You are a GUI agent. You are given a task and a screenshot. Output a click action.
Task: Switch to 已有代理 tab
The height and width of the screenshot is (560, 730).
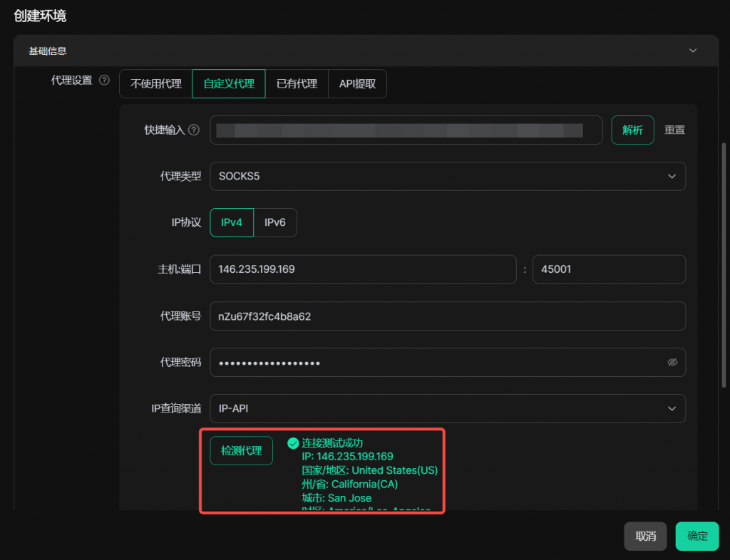click(297, 83)
